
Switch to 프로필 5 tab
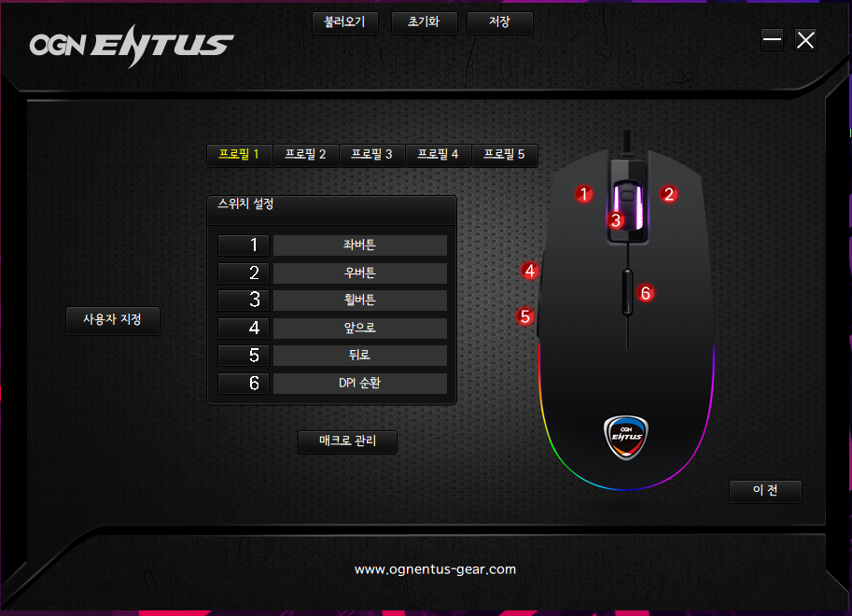(505, 155)
